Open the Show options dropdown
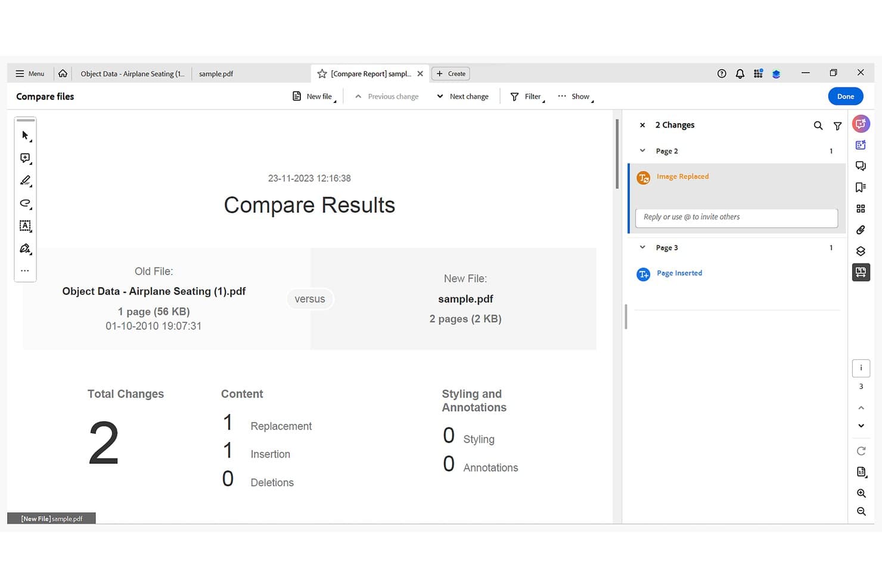 576,97
